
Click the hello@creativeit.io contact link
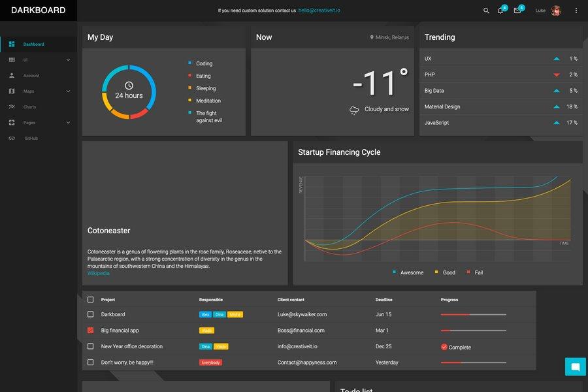[x=319, y=10]
